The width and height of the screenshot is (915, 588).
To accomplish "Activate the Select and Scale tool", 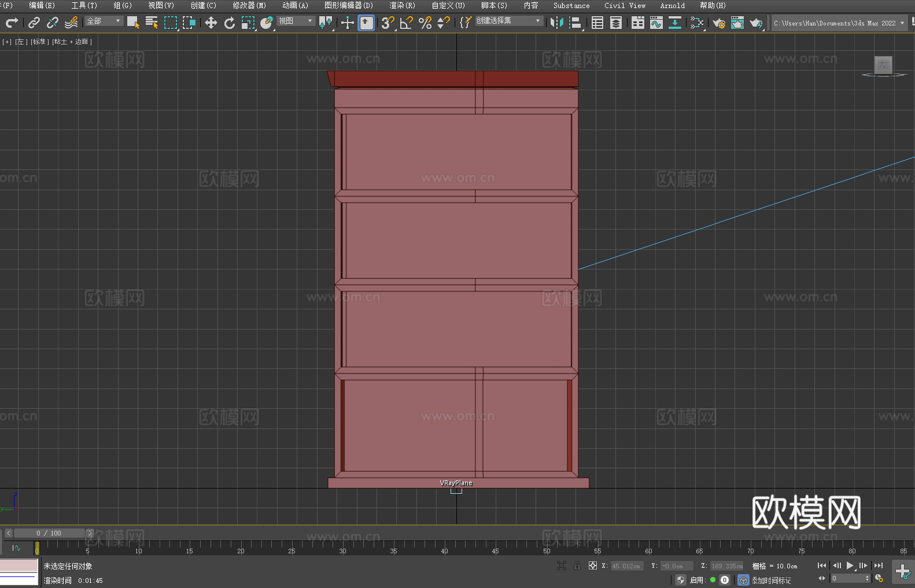I will (248, 23).
